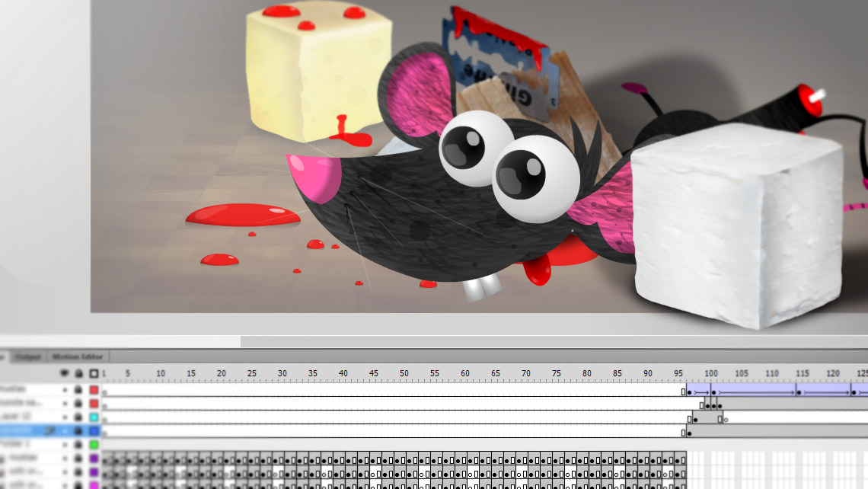Move playhead to frame 75 on ruler
868x489 pixels.
pos(557,374)
